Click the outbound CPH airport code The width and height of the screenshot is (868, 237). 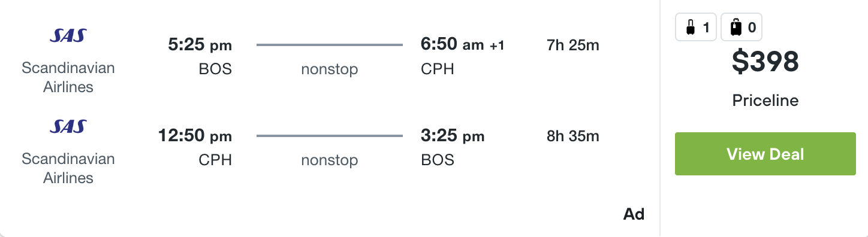pos(438,69)
